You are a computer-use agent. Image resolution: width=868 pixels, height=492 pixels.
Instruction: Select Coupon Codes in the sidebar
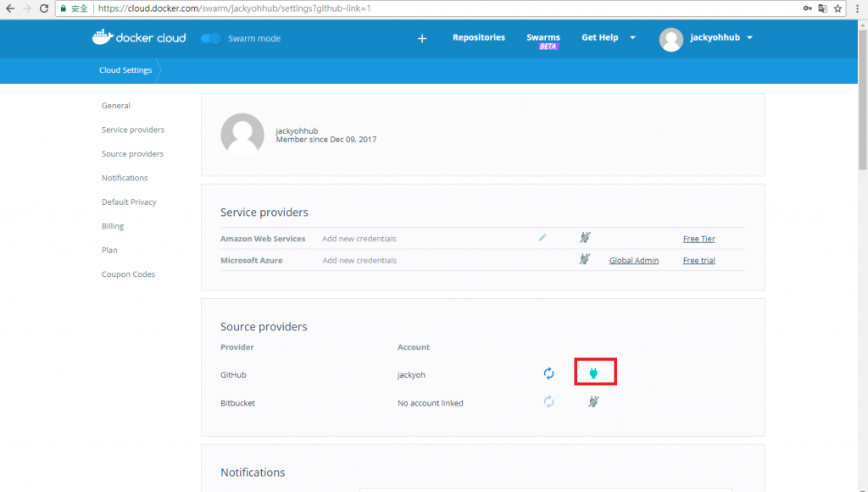tap(128, 274)
